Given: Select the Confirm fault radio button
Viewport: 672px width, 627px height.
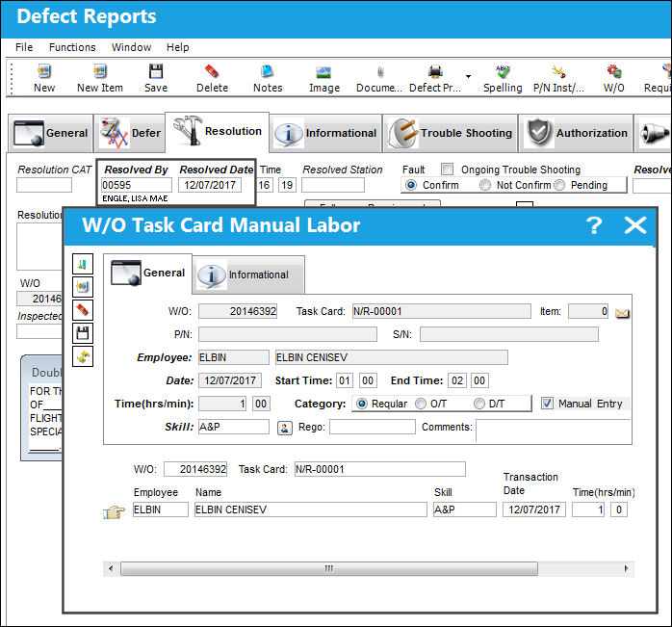Looking at the screenshot, I should click(410, 185).
